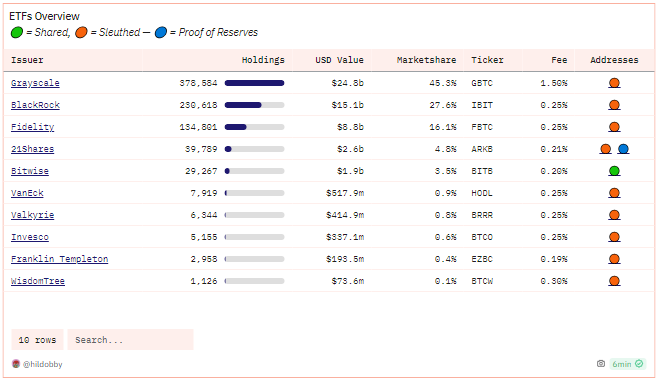The image size is (659, 380).
Task: Open Invesco's orange address icon
Action: [614, 237]
